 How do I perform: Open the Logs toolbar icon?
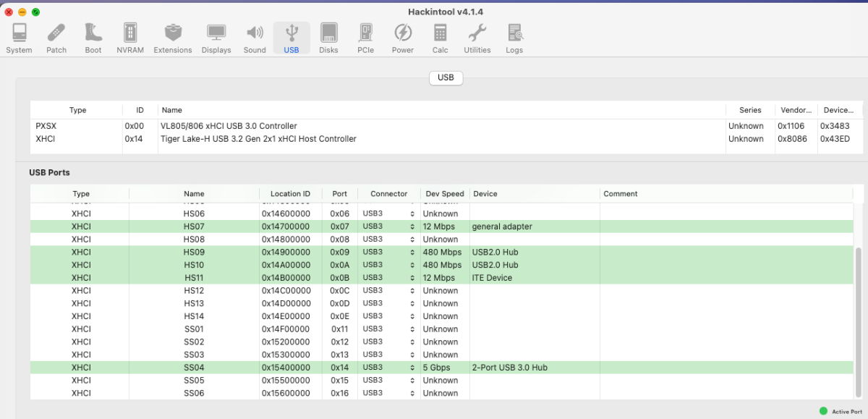[514, 38]
